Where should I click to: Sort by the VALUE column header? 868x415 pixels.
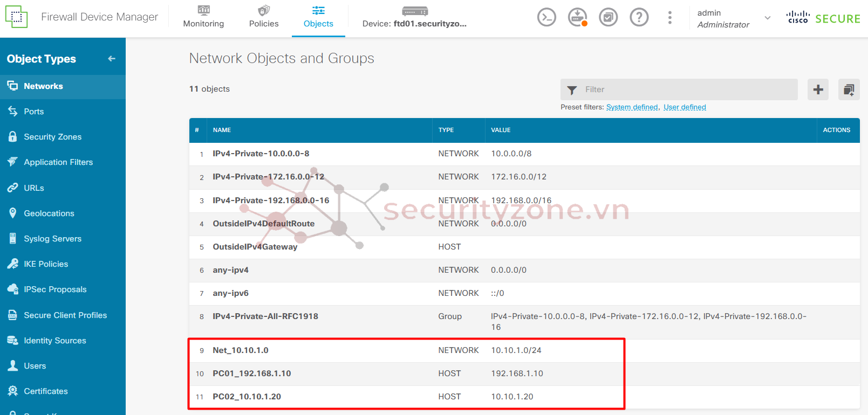tap(501, 130)
